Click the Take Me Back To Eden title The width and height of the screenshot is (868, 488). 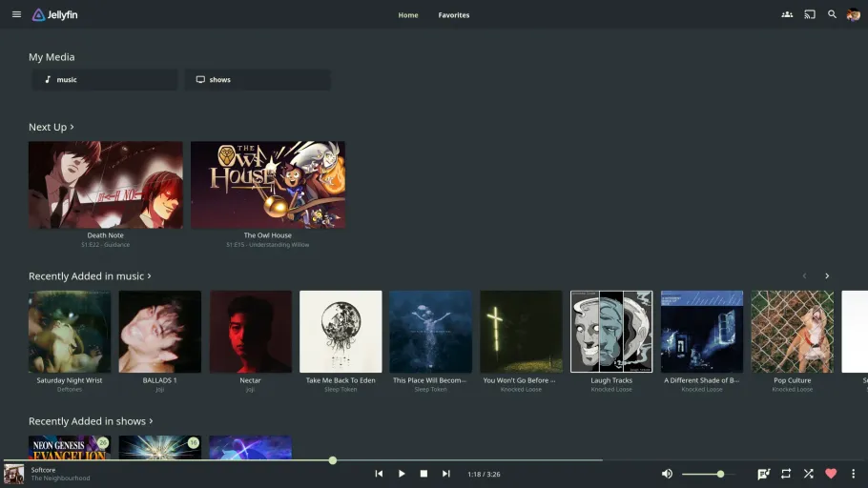pos(341,380)
